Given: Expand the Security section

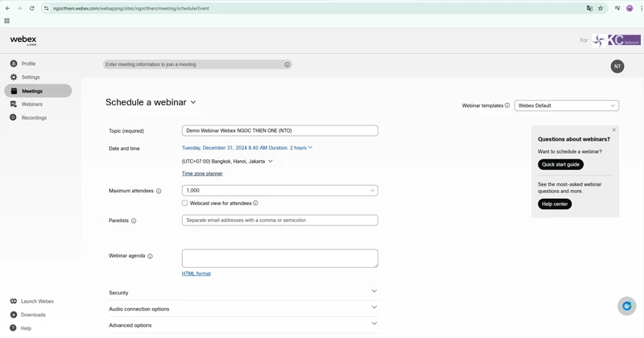Looking at the screenshot, I should (x=243, y=292).
